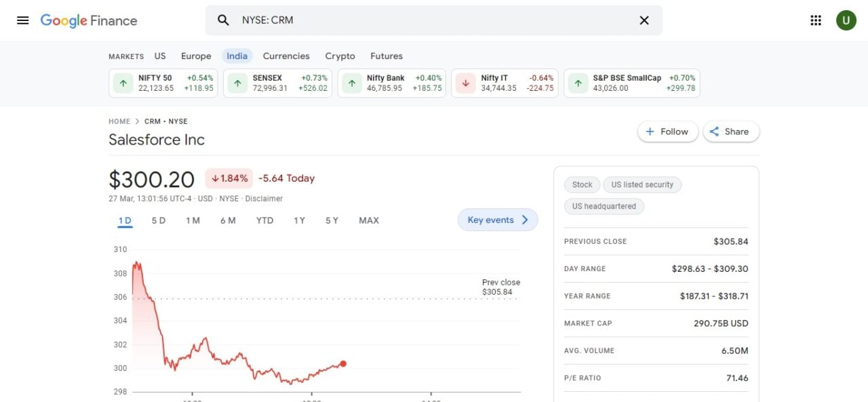Select the India markets tab
Viewport: 868px width, 402px height.
point(237,56)
